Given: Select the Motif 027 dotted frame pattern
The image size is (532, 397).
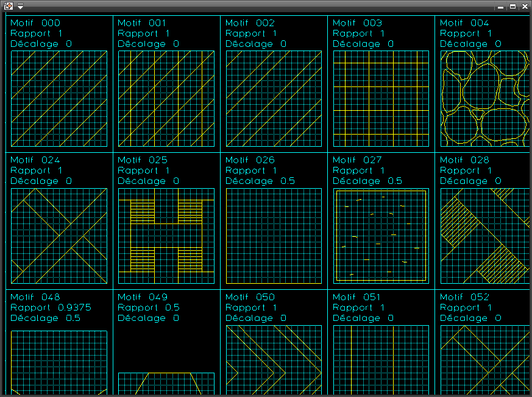Looking at the screenshot, I should 381,236.
